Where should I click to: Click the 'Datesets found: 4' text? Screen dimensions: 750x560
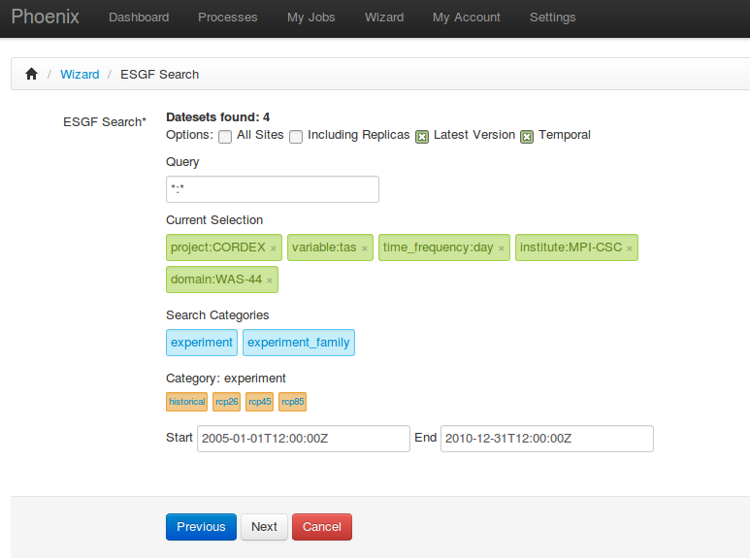pyautogui.click(x=217, y=116)
